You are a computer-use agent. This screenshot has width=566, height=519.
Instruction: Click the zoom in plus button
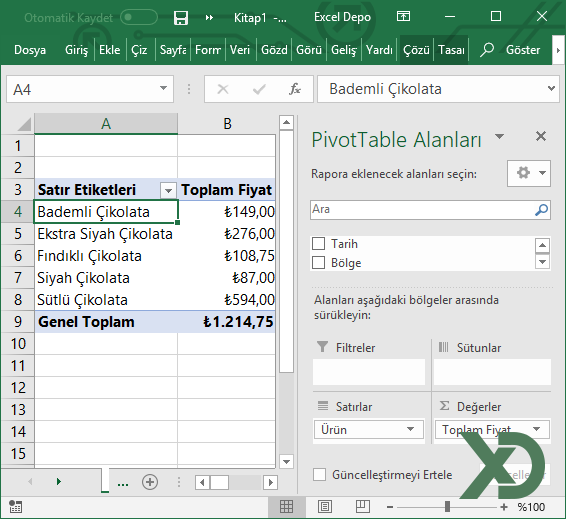coord(504,507)
